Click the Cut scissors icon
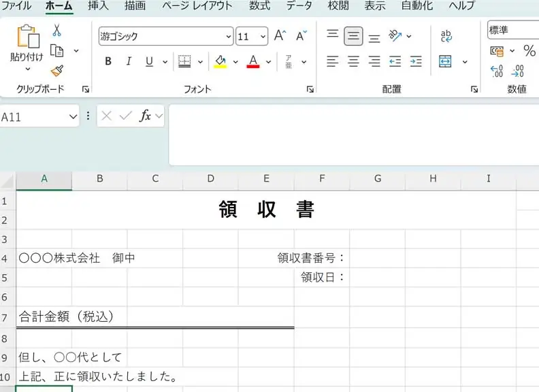Image resolution: width=539 pixels, height=392 pixels. pos(56,30)
